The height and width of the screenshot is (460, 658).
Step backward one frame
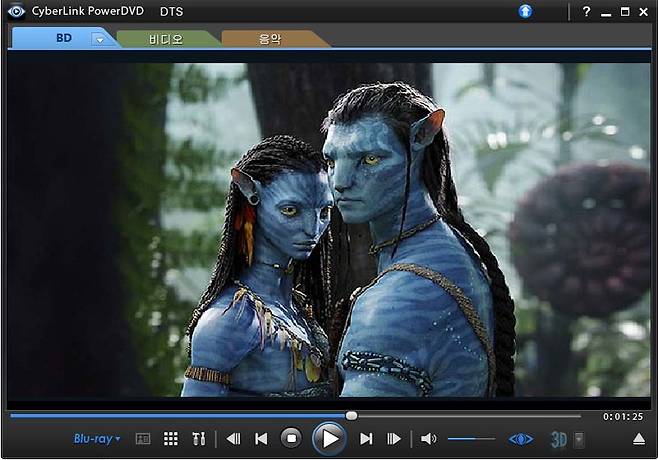pyautogui.click(x=233, y=438)
